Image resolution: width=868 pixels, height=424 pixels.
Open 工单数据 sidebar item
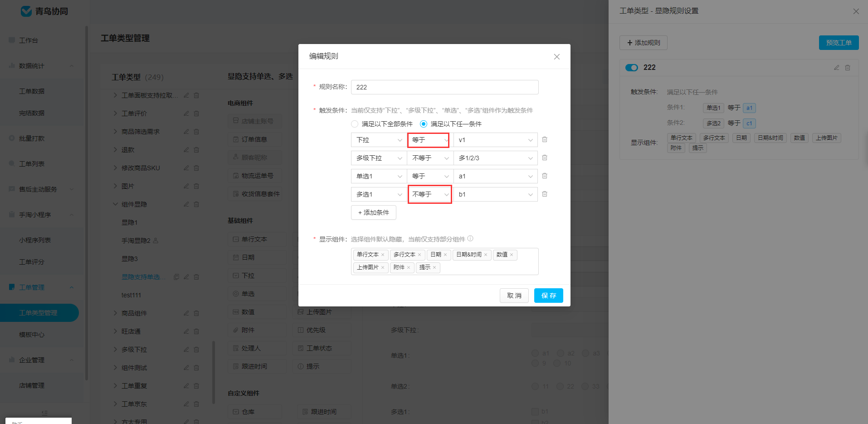(x=32, y=91)
